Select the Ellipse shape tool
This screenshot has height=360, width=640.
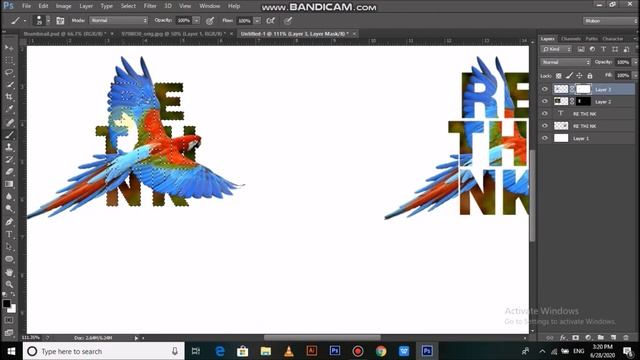click(x=9, y=259)
